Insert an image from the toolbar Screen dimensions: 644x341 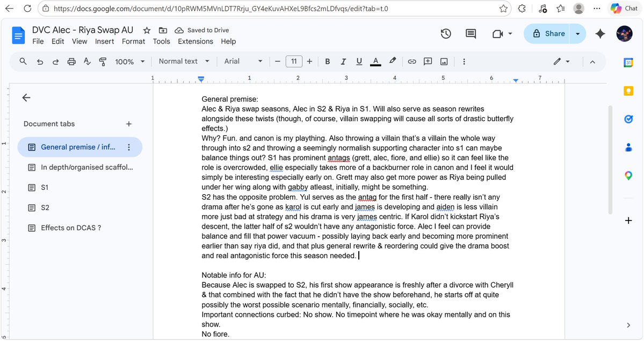click(x=444, y=62)
